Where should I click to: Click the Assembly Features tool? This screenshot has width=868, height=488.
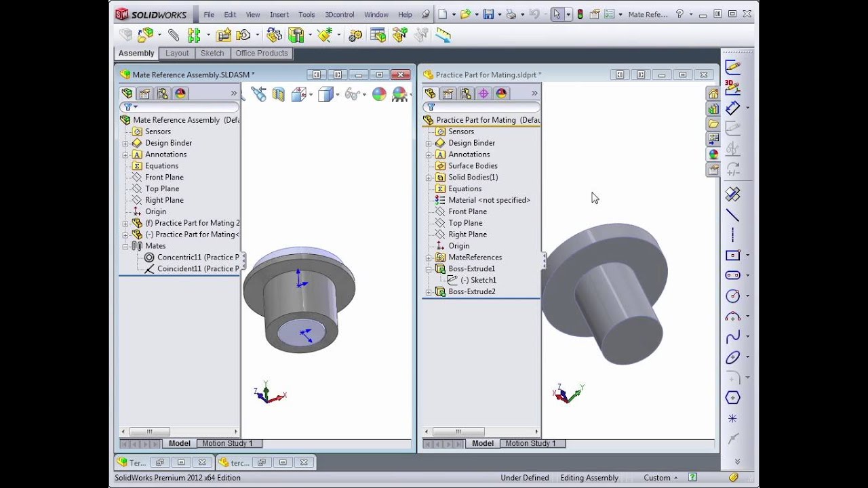(x=296, y=35)
